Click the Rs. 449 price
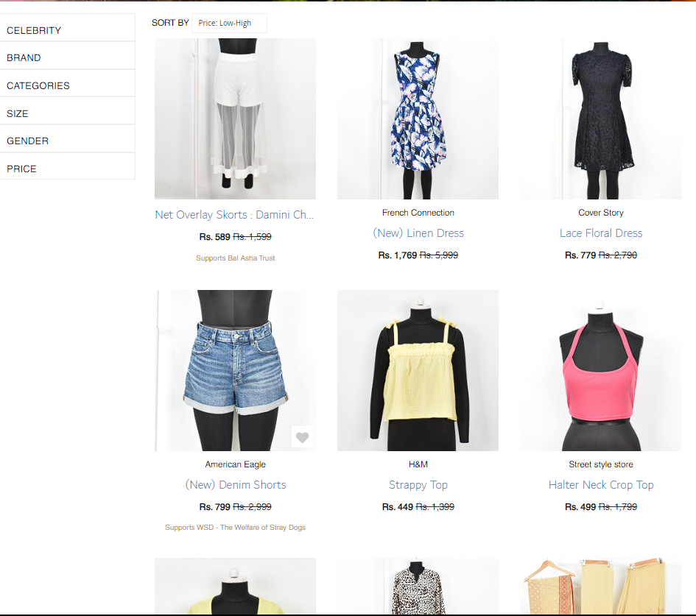The image size is (696, 616). 398,507
